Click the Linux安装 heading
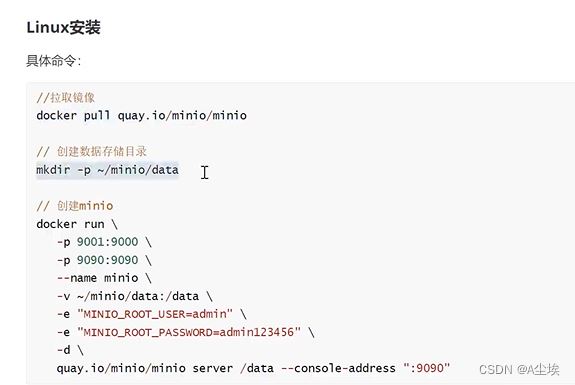This screenshot has height=385, width=575. click(x=63, y=28)
